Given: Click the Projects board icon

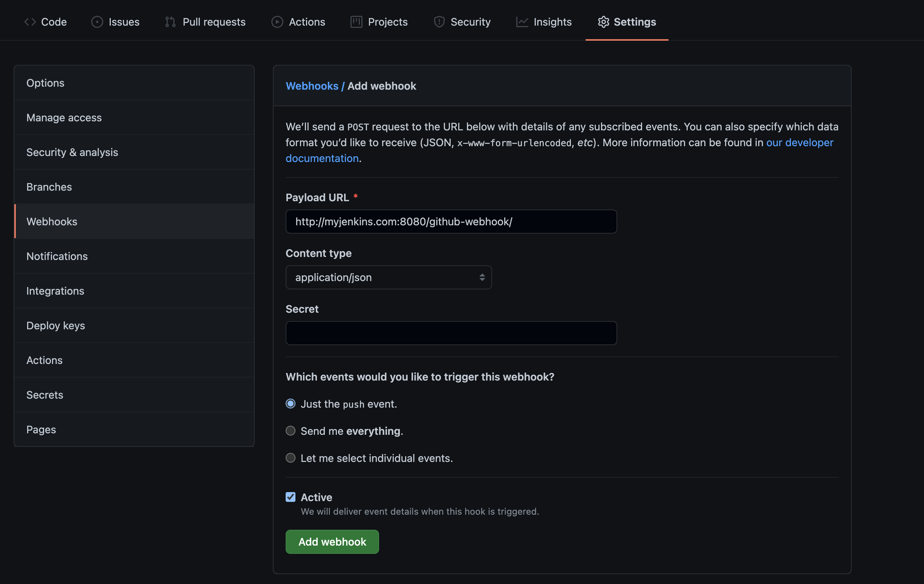Looking at the screenshot, I should point(356,22).
